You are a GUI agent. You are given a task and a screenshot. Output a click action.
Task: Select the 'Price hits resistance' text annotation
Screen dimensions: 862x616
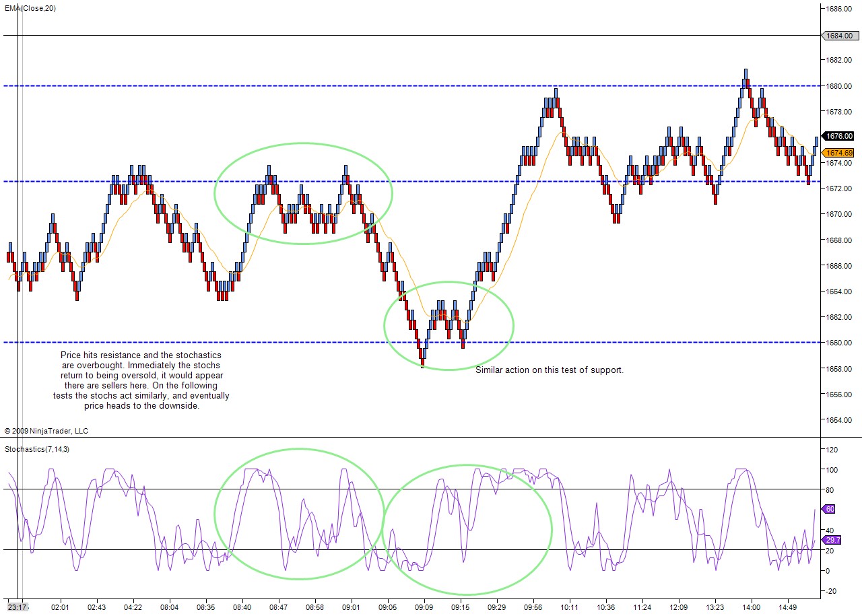pyautogui.click(x=141, y=380)
